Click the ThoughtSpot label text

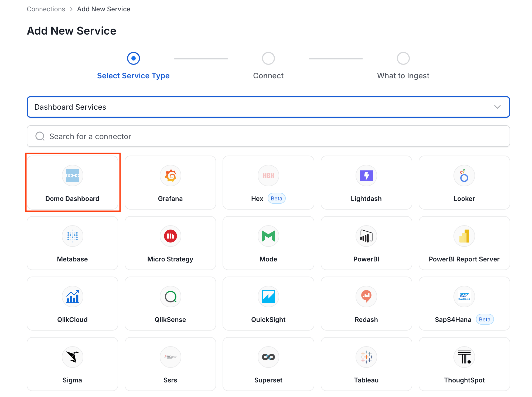(464, 380)
